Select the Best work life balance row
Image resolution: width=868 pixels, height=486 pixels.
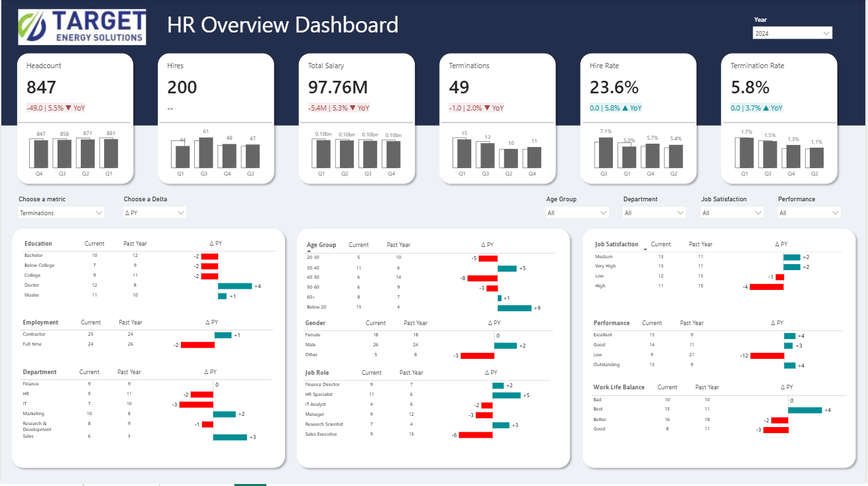(x=718, y=409)
